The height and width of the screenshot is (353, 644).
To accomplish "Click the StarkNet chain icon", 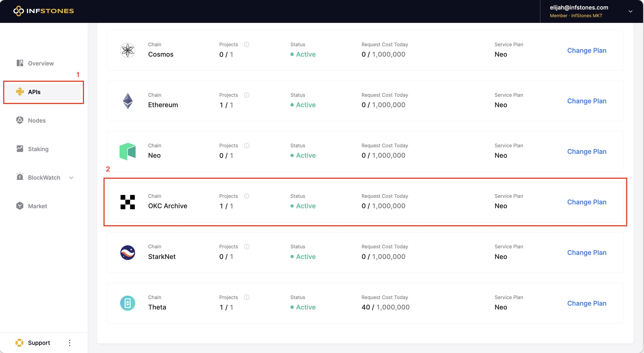I will (127, 252).
